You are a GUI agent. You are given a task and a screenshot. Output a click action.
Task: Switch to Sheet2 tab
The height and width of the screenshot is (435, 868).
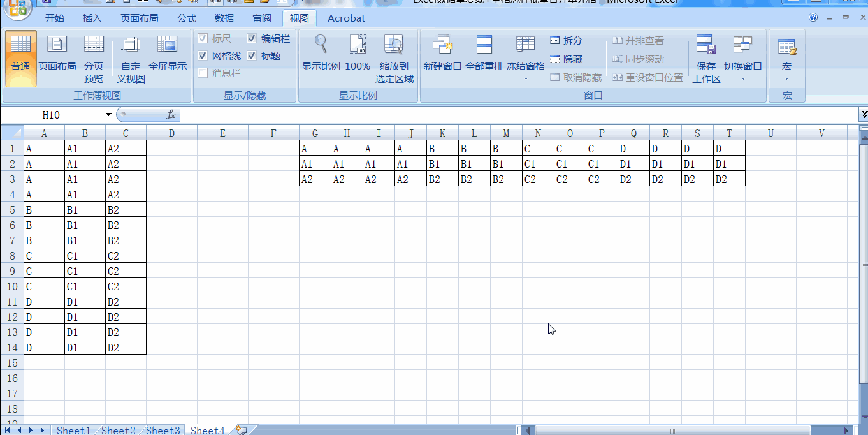[x=119, y=431]
